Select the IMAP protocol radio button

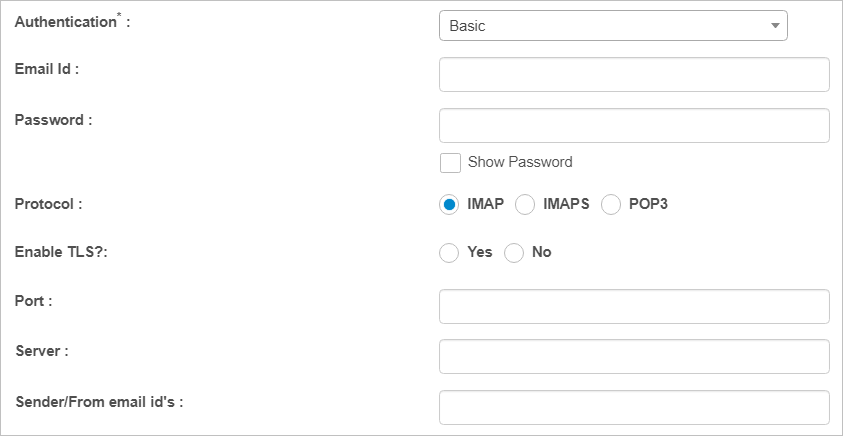tap(449, 204)
